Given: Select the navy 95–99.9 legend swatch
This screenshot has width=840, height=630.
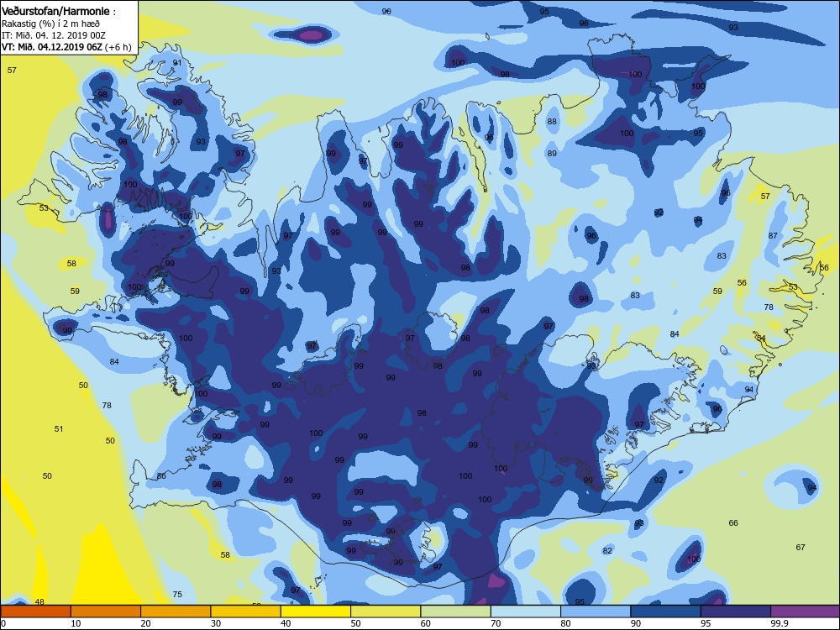Looking at the screenshot, I should click(736, 612).
